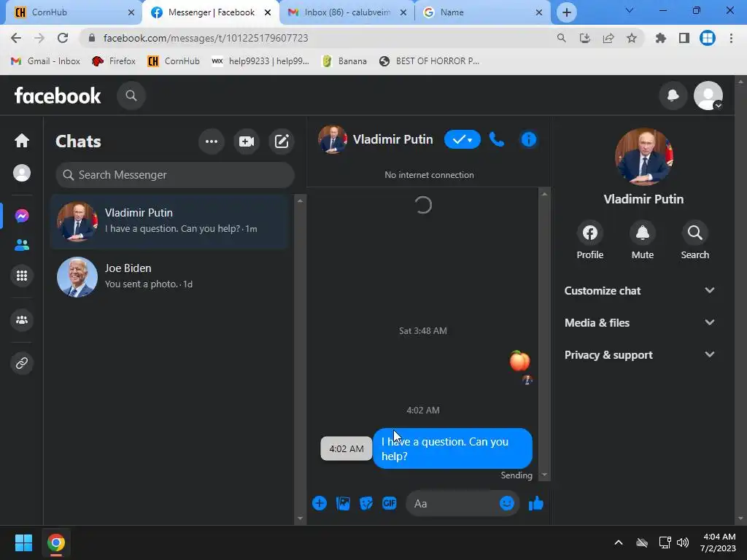This screenshot has height=560, width=747.
Task: Switch to Inbox (86) Gmail tab
Action: click(x=347, y=12)
